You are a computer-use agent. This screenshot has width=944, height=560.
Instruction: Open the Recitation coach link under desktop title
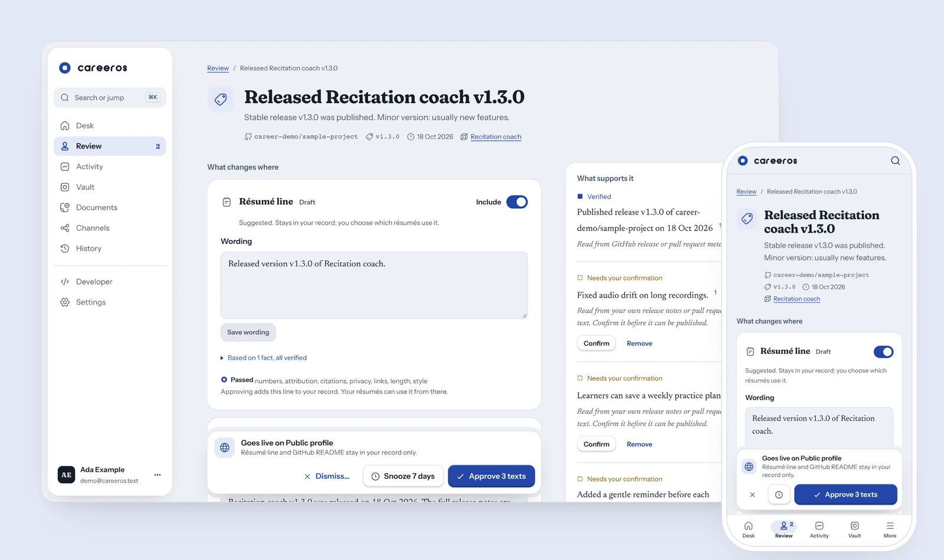coord(496,137)
